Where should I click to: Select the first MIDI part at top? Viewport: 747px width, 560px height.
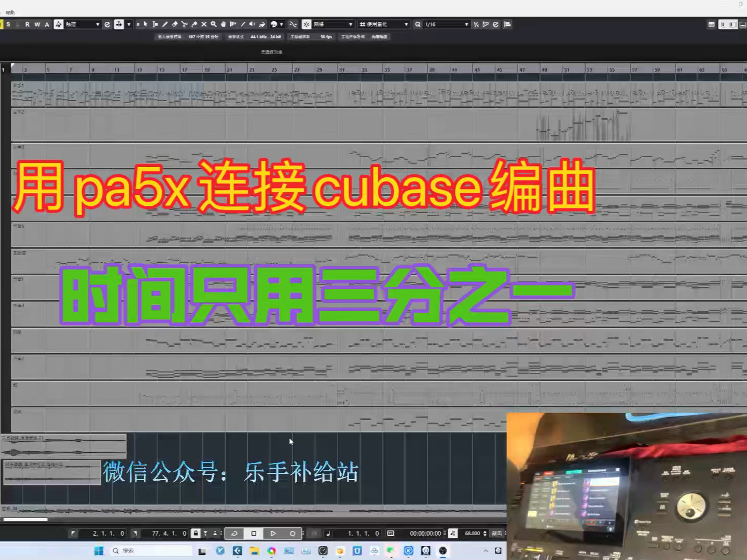[379, 94]
